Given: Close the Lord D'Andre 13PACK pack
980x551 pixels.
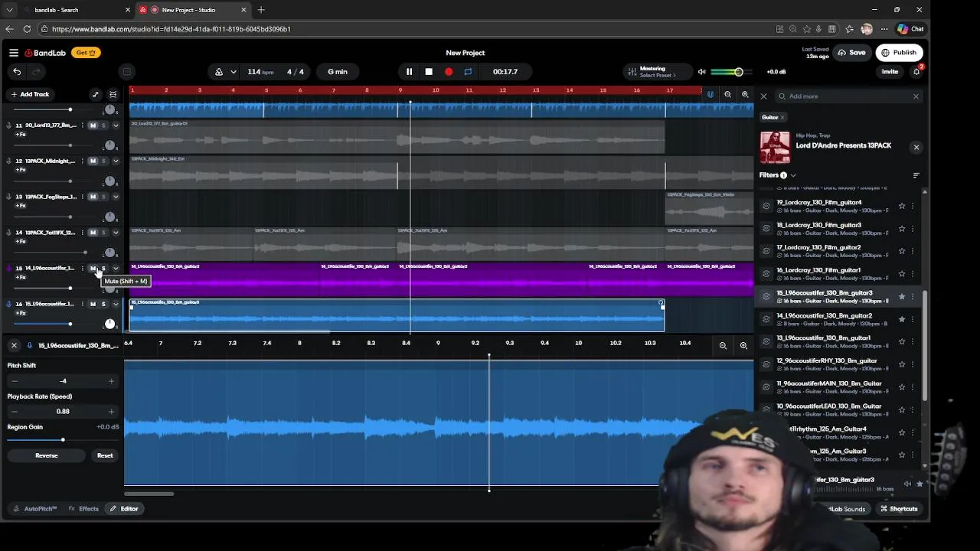Looking at the screenshot, I should coord(916,147).
